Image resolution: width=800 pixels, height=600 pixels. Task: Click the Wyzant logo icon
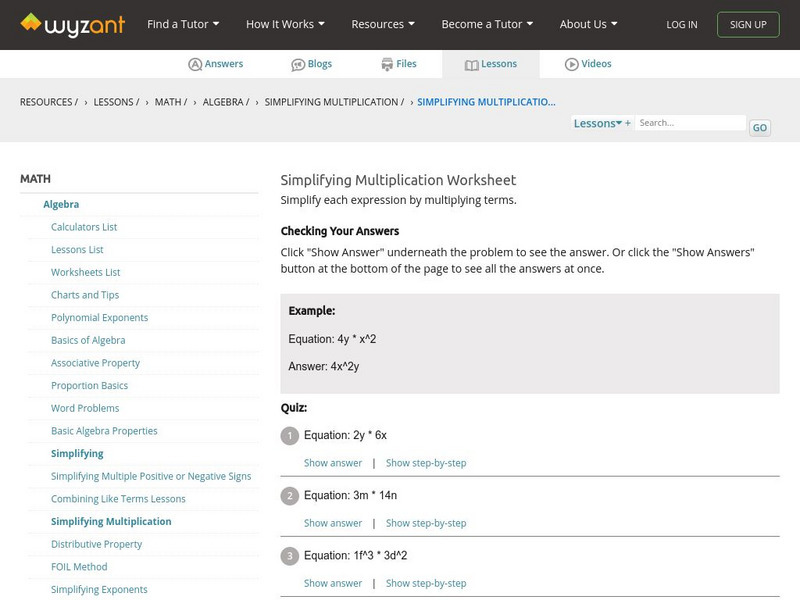pos(31,23)
